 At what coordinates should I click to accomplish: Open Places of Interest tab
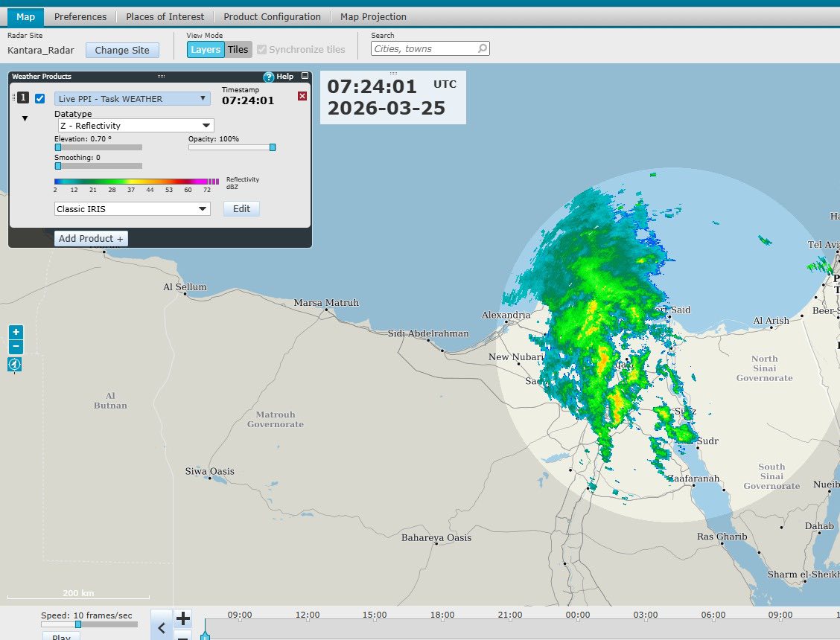tap(165, 16)
